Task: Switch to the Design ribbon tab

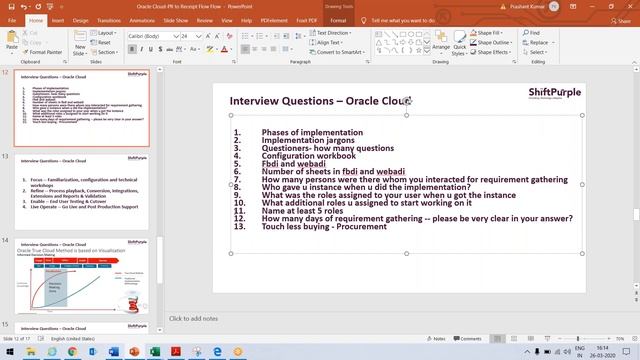Action: [80, 20]
